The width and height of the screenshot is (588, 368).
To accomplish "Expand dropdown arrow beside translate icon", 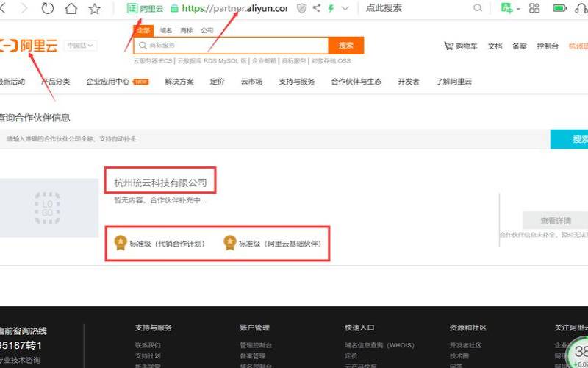I will pyautogui.click(x=518, y=9).
